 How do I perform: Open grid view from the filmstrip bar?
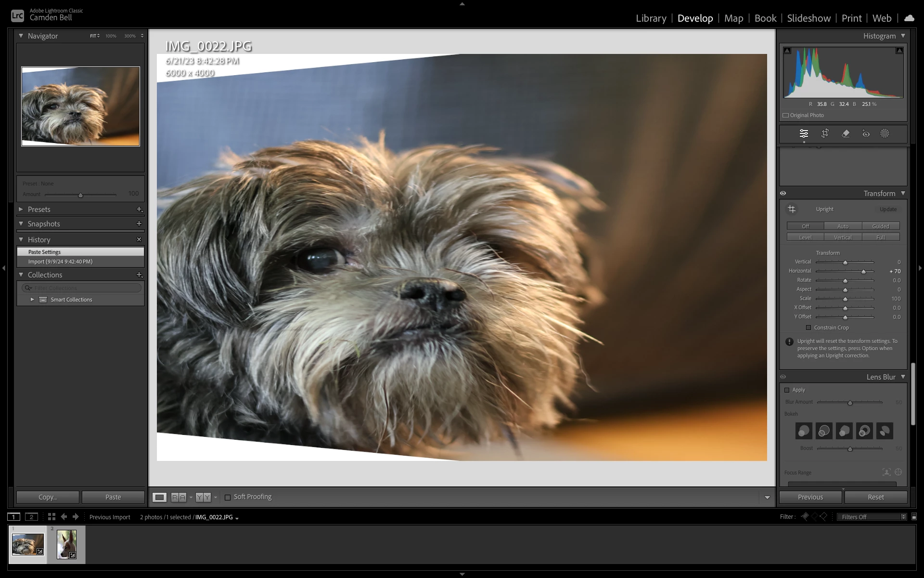(x=51, y=517)
